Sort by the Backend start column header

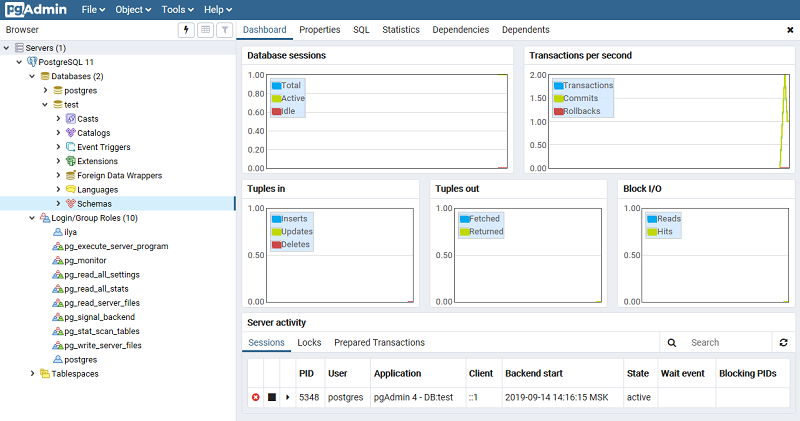534,374
